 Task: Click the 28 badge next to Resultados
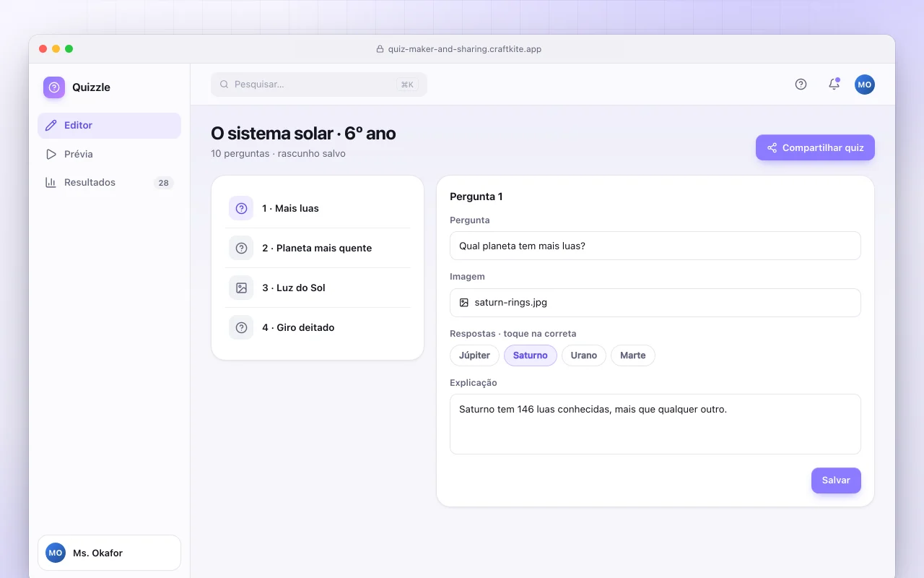pyautogui.click(x=164, y=183)
